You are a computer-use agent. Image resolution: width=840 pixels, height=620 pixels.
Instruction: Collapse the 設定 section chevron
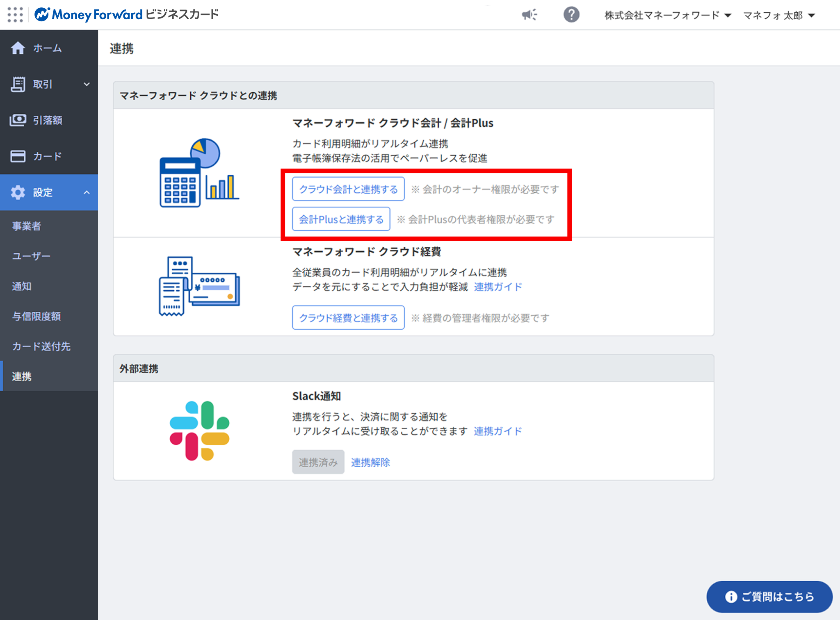pos(87,192)
